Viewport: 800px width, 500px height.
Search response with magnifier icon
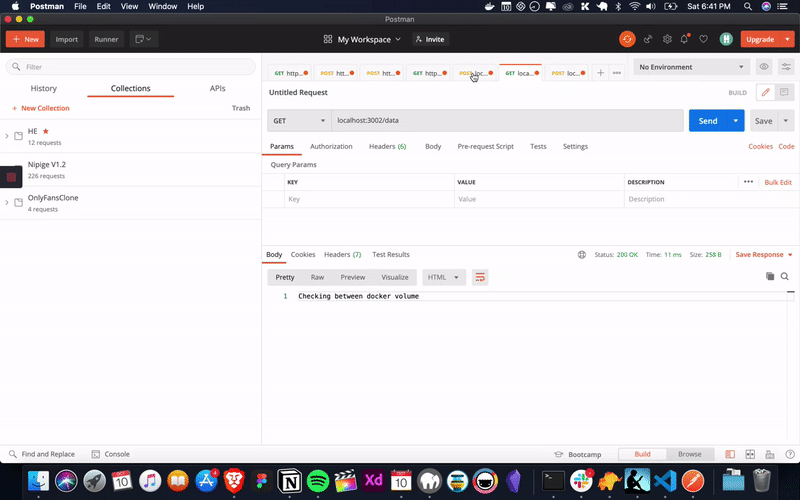[x=785, y=276]
